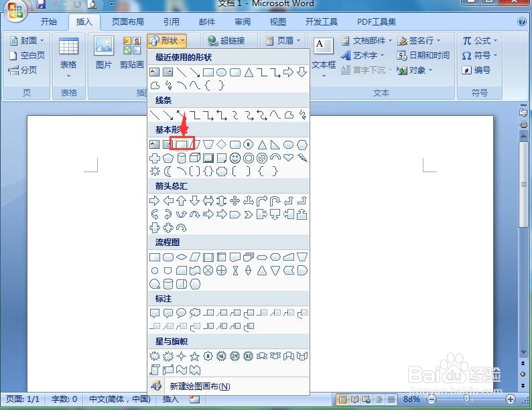
Task: Select the donut ring shape
Action: (x=248, y=158)
